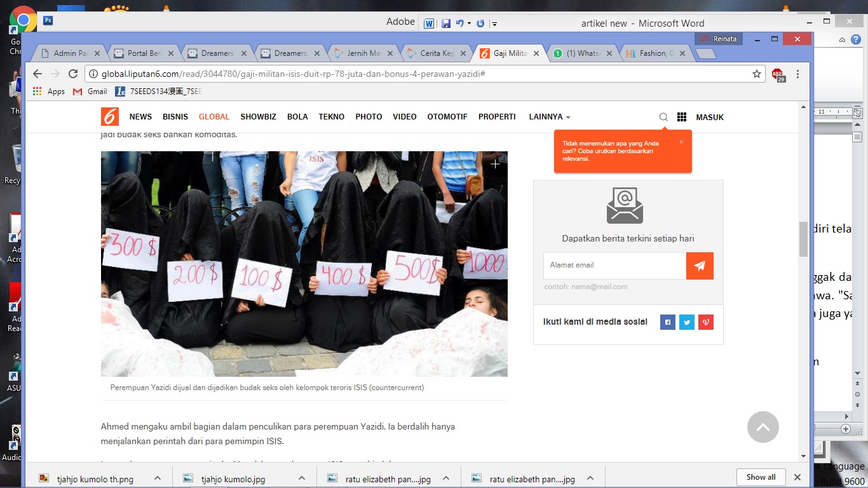Collapse Word's ribbon with the caret icon
868x488 pixels.
pos(842,39)
